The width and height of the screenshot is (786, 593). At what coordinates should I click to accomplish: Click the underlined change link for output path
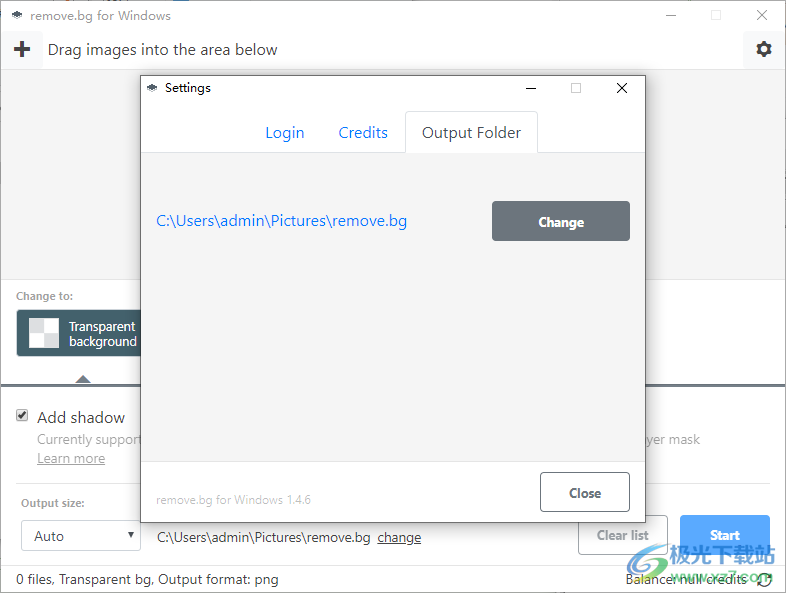399,537
